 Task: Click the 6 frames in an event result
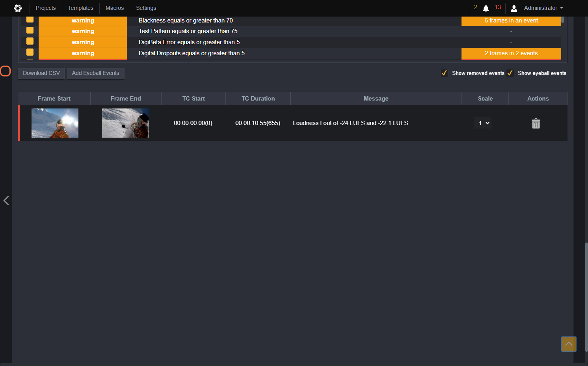click(511, 21)
